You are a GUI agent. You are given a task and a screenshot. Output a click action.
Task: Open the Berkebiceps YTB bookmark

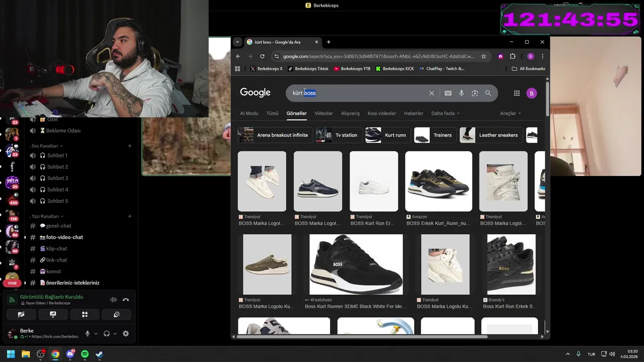click(352, 68)
